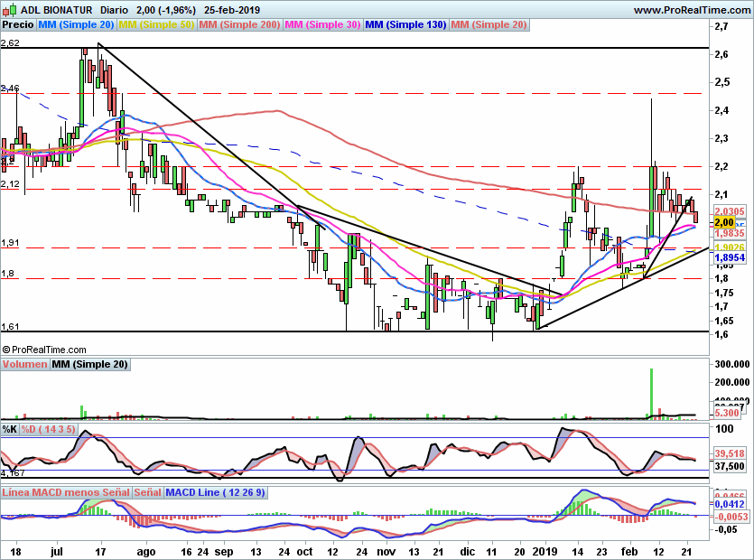This screenshot has height=560, width=754.
Task: Click the 2,5 price axis label
Action: click(x=721, y=82)
